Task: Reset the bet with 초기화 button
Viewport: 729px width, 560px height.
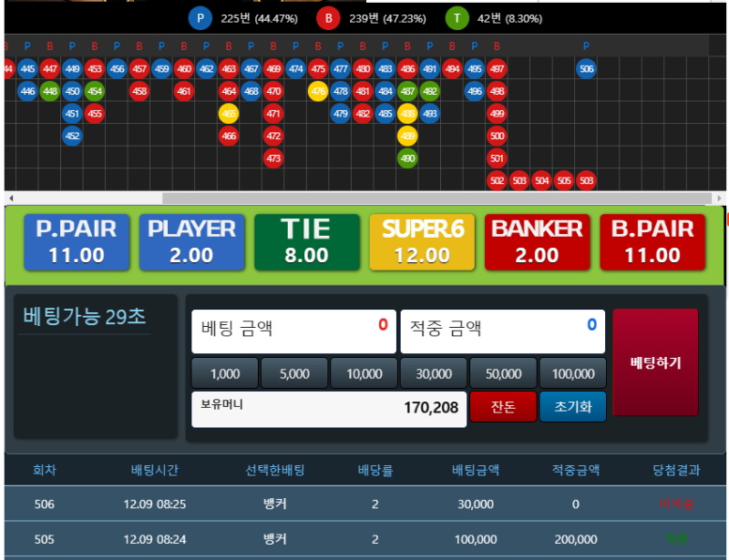Action: (x=572, y=407)
